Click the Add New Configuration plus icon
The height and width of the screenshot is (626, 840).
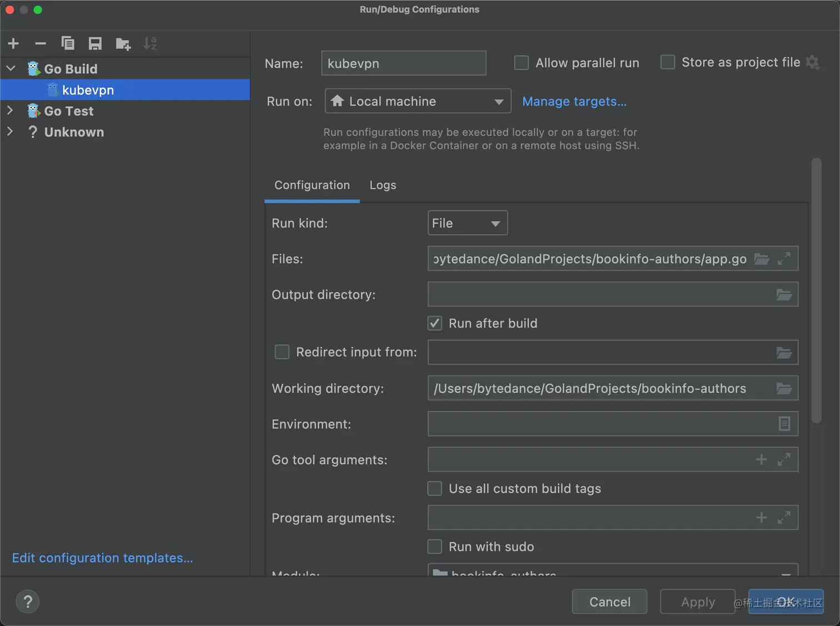13,43
